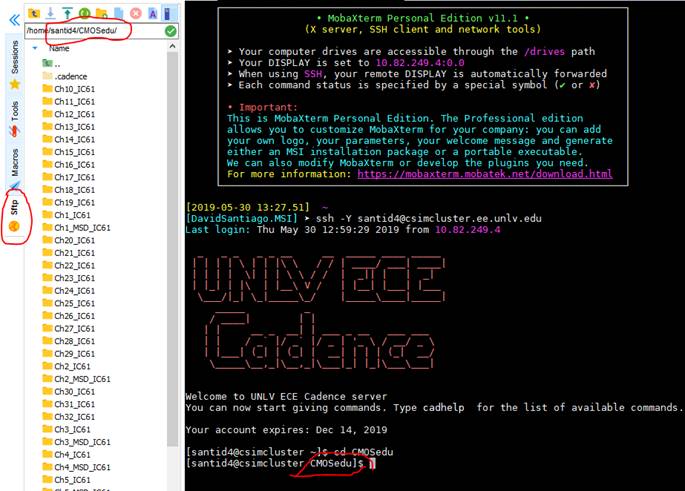685x491 pixels.
Task: Select the Ch16_IC61 folder
Action: (69, 165)
